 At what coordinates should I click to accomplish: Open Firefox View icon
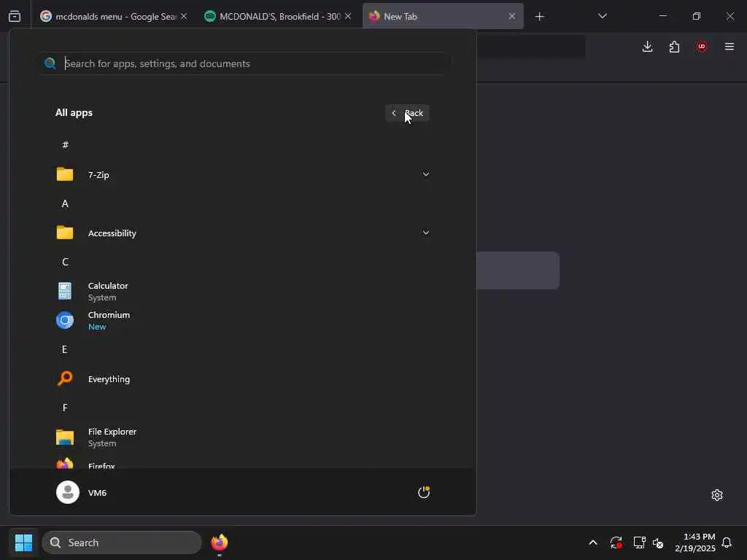click(x=15, y=16)
